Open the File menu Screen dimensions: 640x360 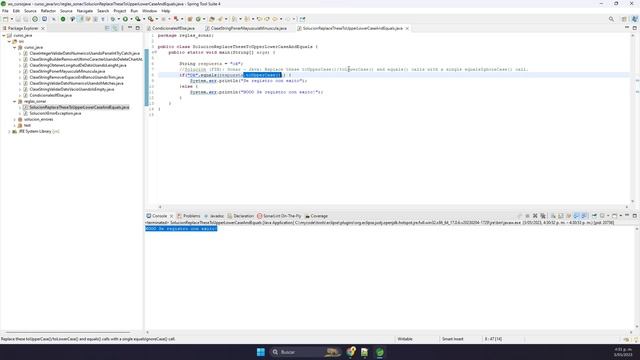5,11
